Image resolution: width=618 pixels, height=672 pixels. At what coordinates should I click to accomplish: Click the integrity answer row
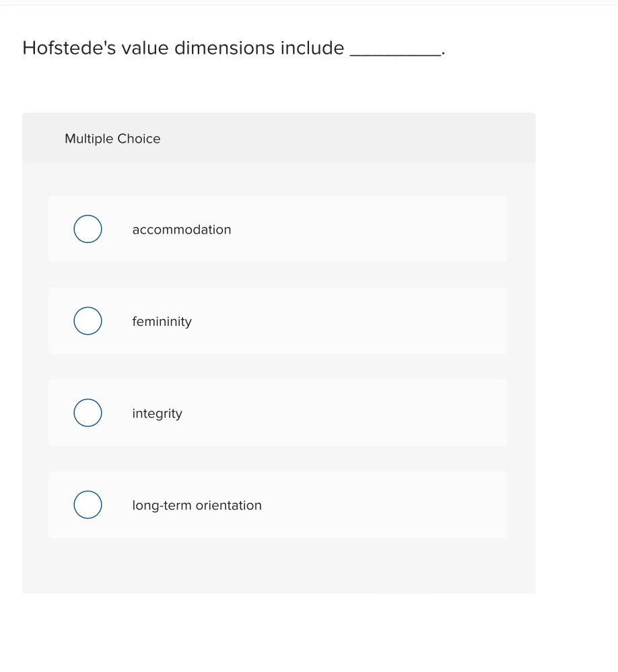[277, 413]
